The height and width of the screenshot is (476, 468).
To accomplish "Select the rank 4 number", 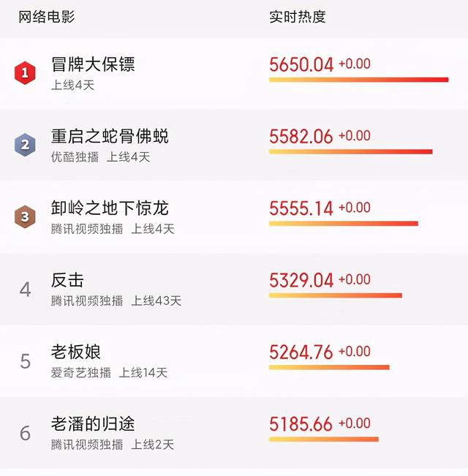I will (x=25, y=290).
